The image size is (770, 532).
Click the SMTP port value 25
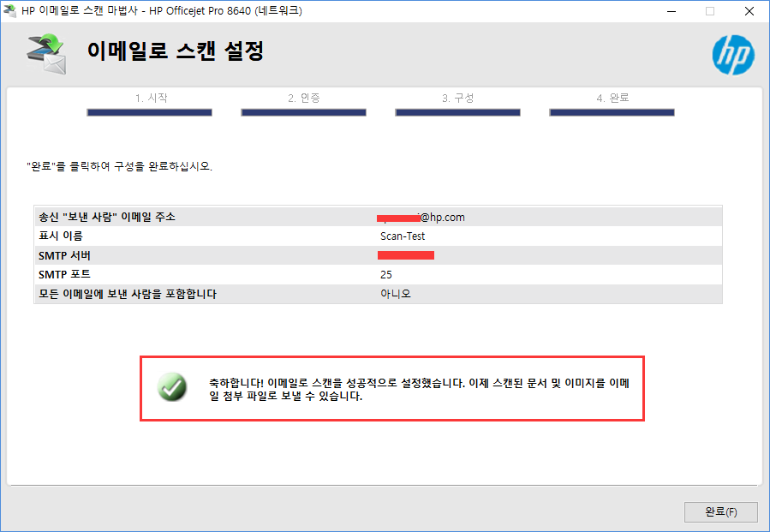point(386,275)
